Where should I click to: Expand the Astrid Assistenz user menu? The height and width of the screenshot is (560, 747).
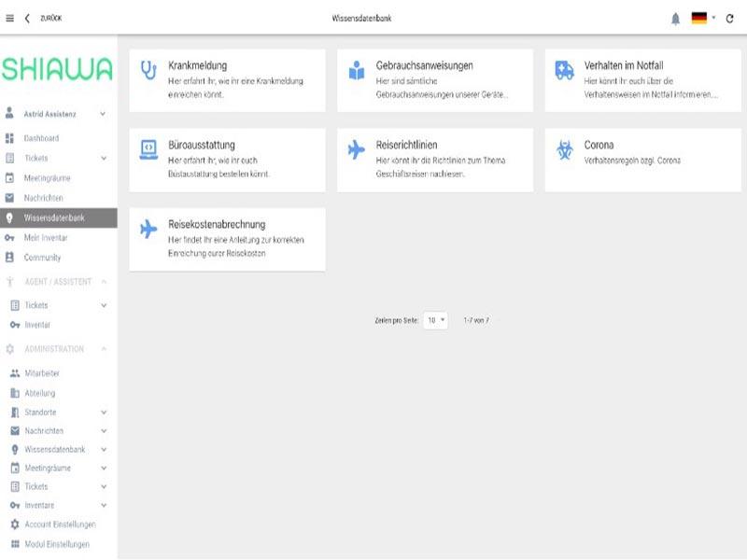click(x=103, y=114)
